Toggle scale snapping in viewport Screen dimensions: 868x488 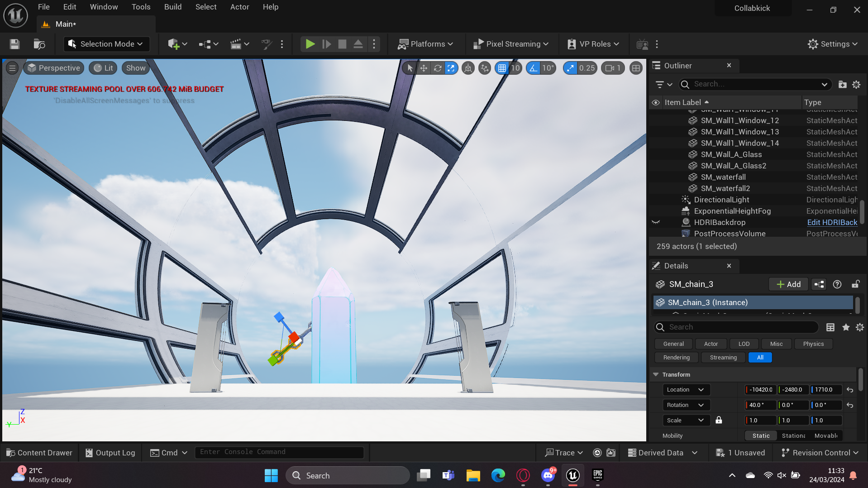pos(570,68)
